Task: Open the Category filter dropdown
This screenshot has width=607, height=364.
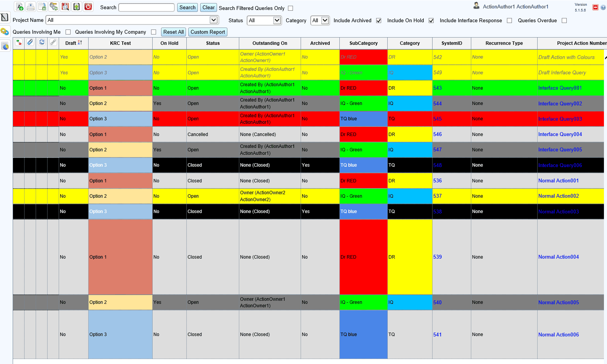Action: (320, 20)
